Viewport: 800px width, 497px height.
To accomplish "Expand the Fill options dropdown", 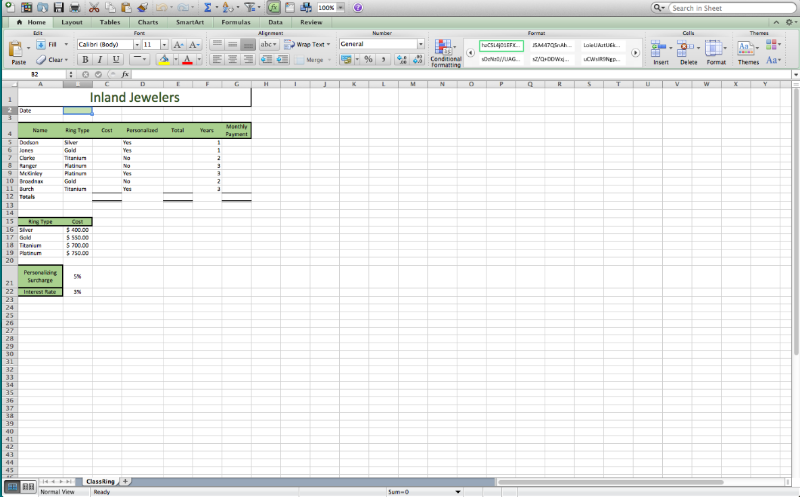I will click(66, 44).
